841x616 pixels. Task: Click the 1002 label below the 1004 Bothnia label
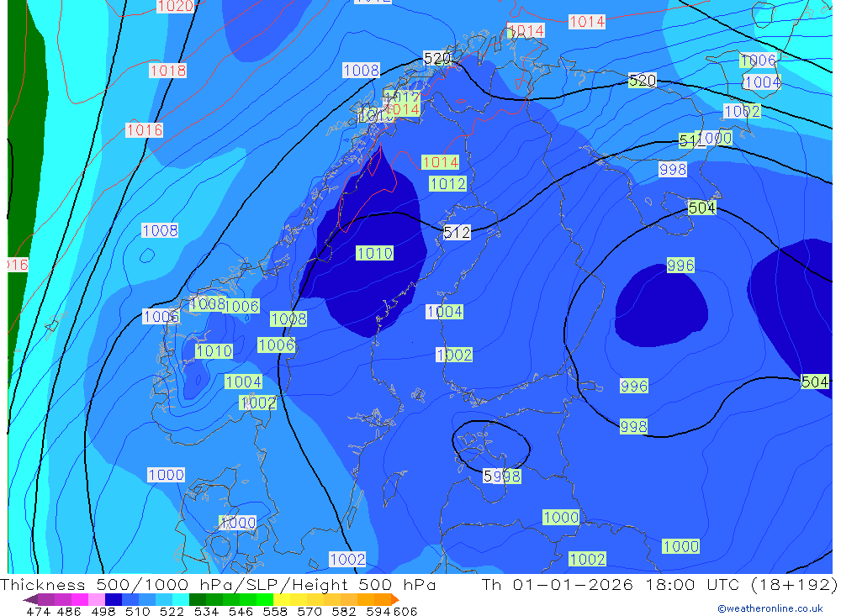click(x=454, y=355)
